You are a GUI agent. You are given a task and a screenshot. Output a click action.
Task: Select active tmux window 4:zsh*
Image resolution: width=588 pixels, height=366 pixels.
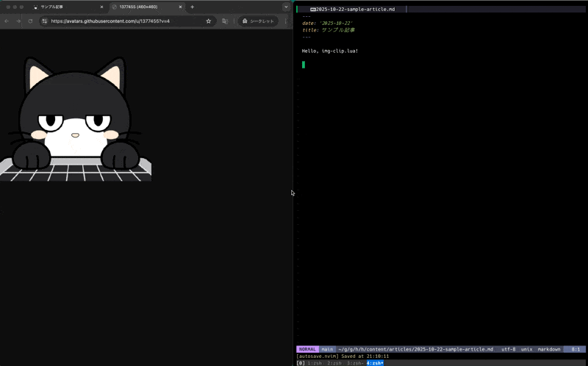click(x=375, y=363)
